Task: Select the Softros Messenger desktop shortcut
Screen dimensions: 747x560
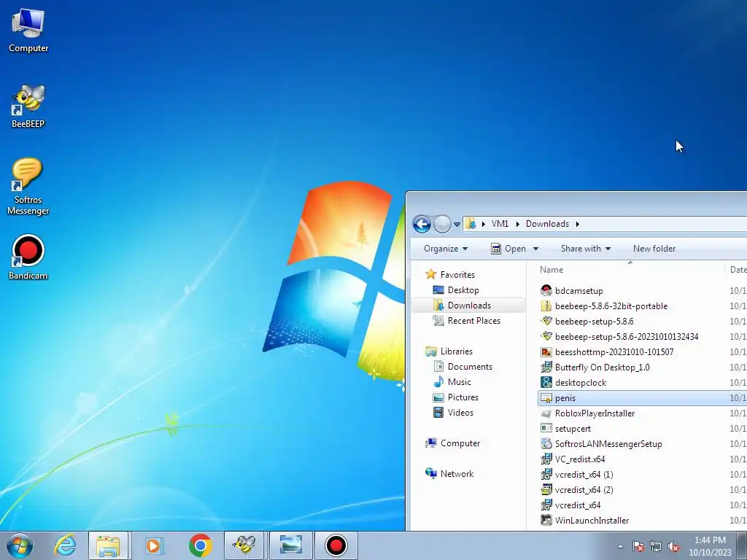Action: coord(28,187)
